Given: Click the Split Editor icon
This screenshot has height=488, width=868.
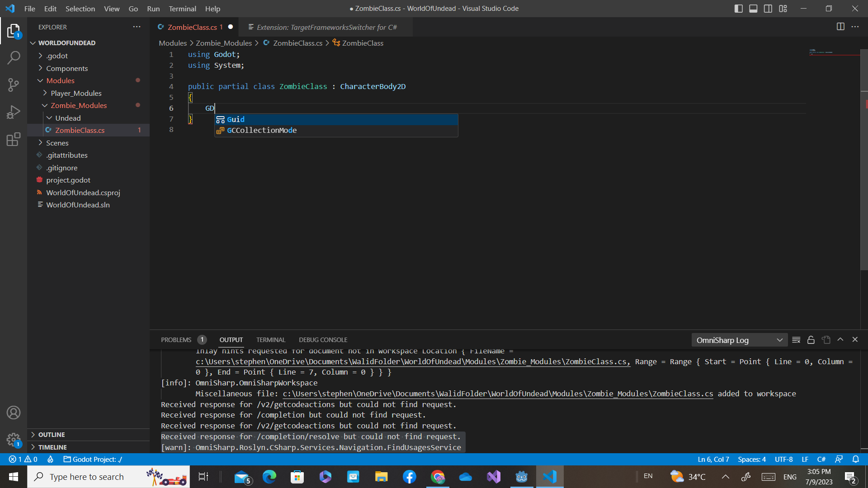Looking at the screenshot, I should click(x=840, y=27).
